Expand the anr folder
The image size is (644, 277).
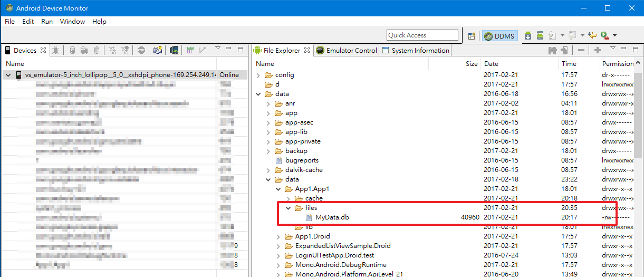click(x=268, y=103)
